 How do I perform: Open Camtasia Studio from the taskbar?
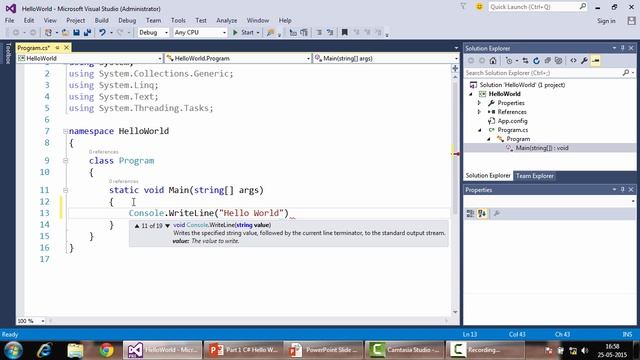point(404,350)
